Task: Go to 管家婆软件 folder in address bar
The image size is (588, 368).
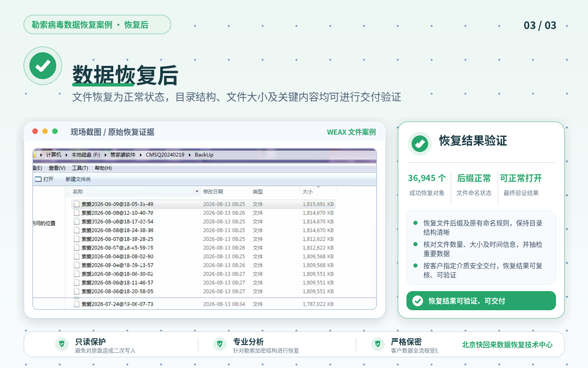Action: [x=123, y=155]
